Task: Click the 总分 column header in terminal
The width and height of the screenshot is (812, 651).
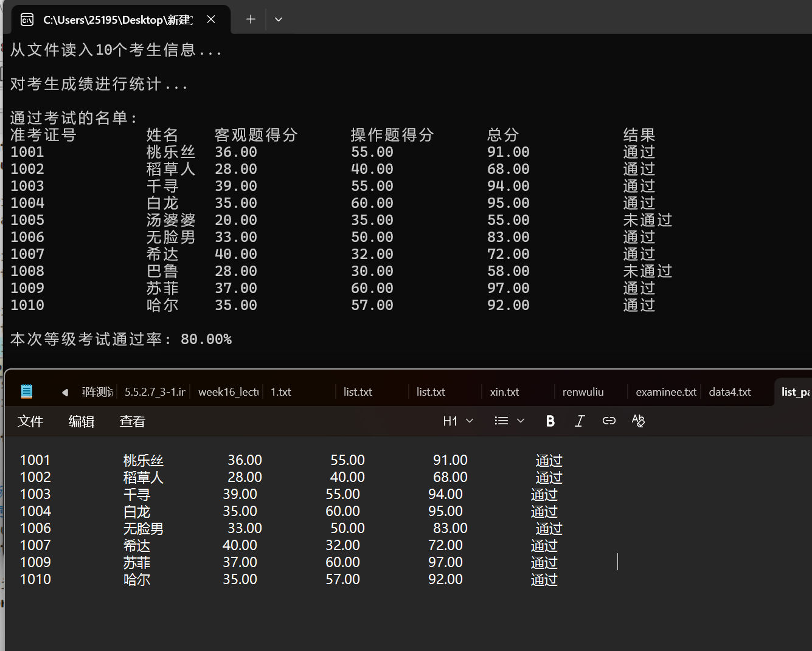Action: (503, 135)
